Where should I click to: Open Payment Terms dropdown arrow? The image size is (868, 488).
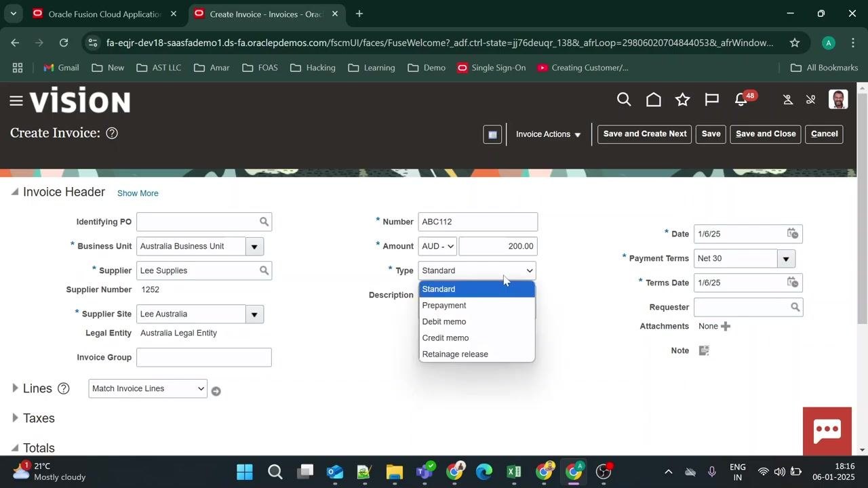point(786,258)
